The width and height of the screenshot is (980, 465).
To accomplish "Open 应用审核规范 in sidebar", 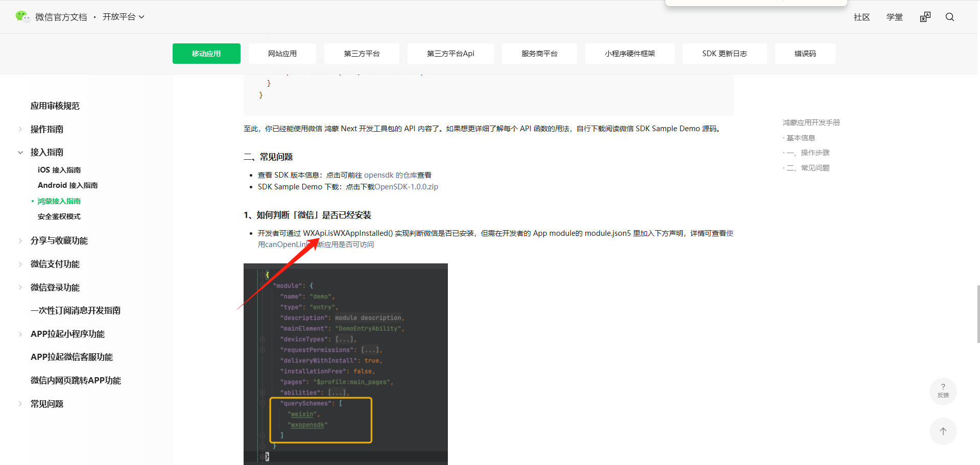I will click(55, 106).
